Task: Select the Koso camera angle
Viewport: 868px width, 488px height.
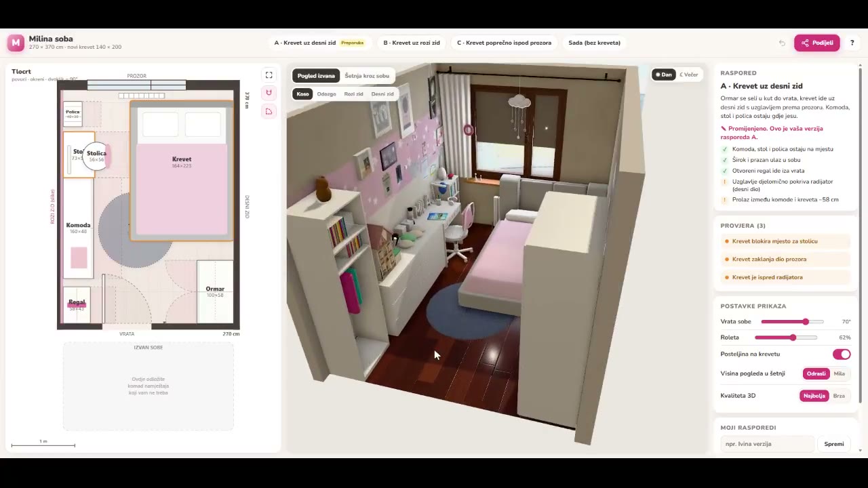Action: point(302,94)
